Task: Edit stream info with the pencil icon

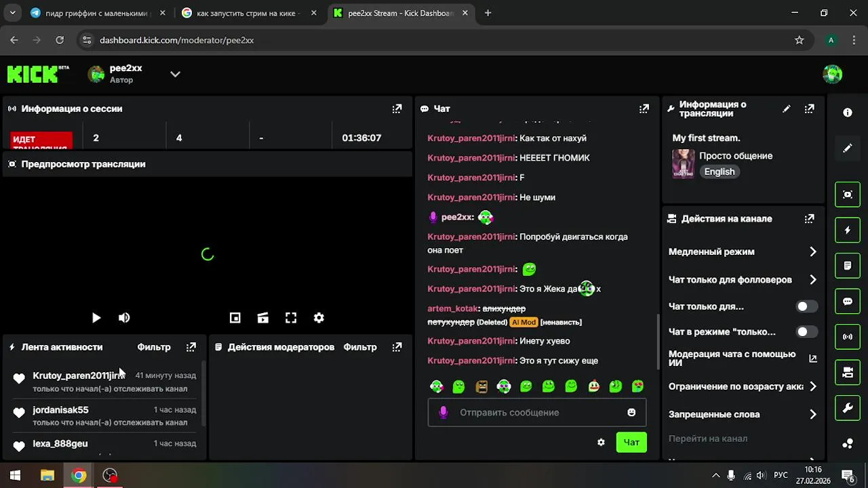Action: pyautogui.click(x=787, y=108)
